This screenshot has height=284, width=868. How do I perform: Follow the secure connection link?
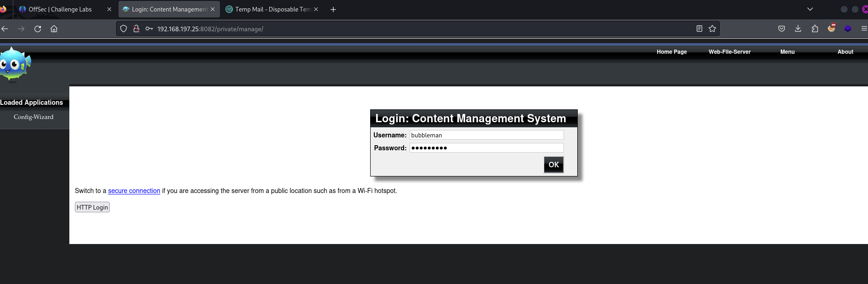[x=134, y=191]
